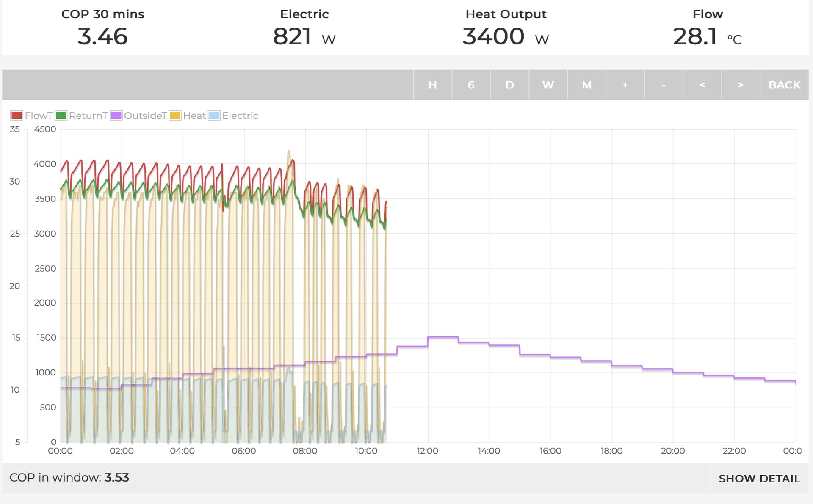The image size is (813, 504).
Task: Toggle the Heat yellow legend swatch
Action: pos(175,116)
